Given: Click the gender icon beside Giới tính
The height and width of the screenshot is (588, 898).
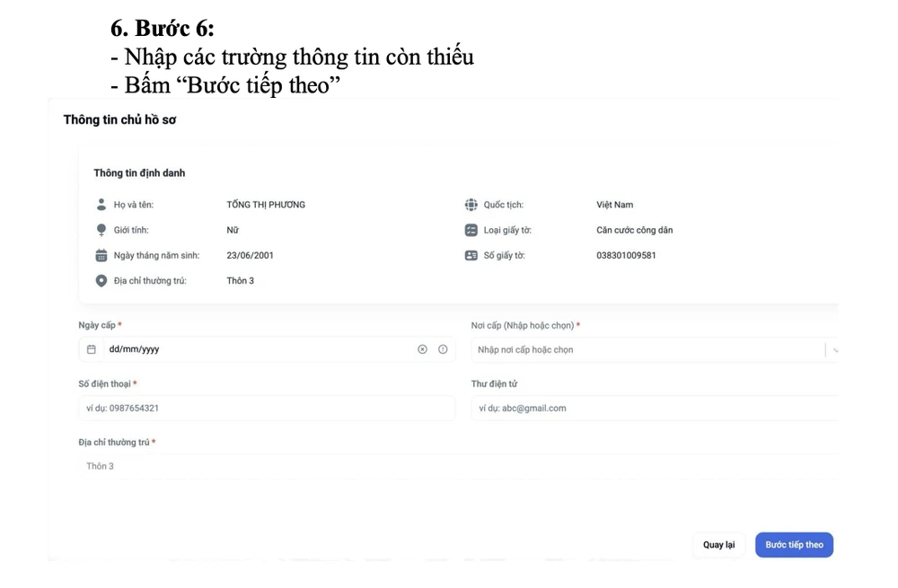Looking at the screenshot, I should point(101,231).
